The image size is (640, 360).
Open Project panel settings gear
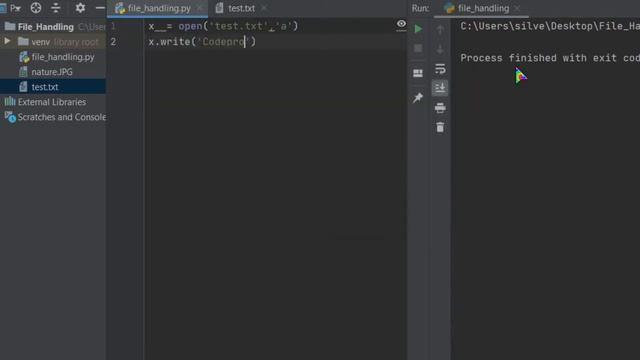tap(80, 8)
